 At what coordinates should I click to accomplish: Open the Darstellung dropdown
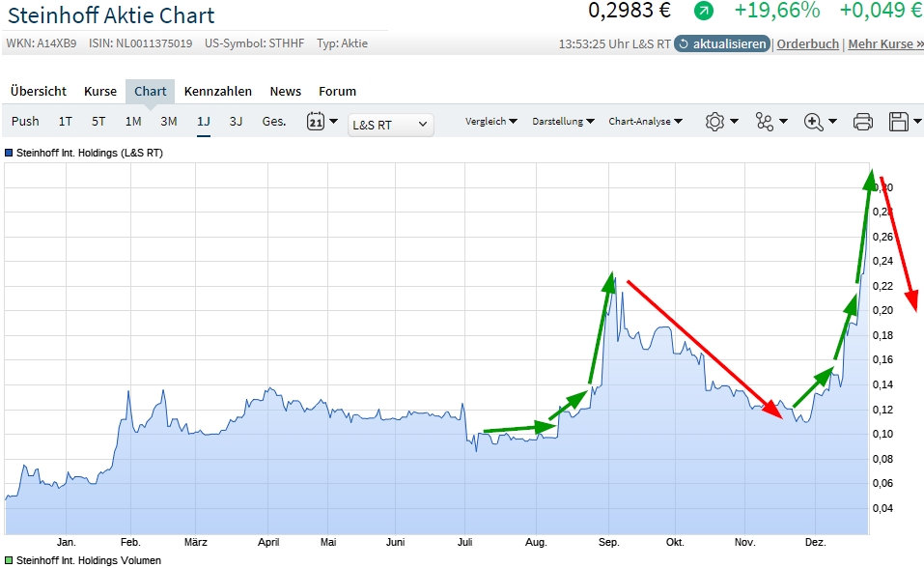(563, 122)
